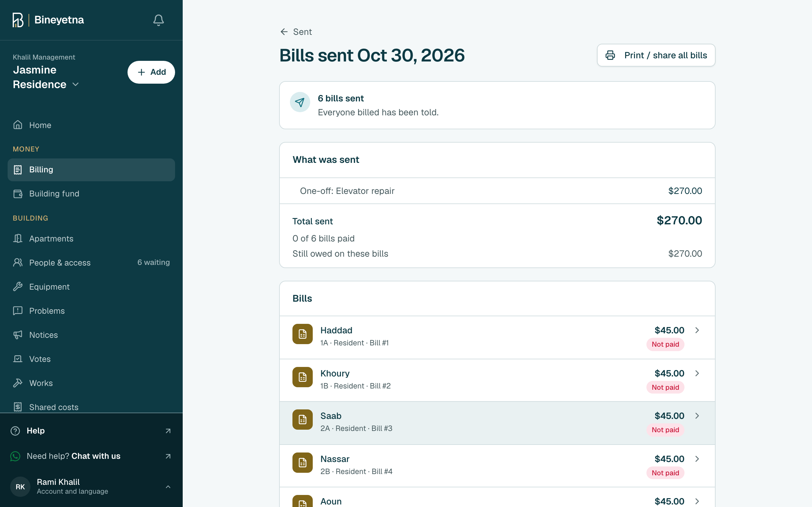Screen dimensions: 812x507
Task: Click the printer icon in Print button
Action: [x=610, y=55]
